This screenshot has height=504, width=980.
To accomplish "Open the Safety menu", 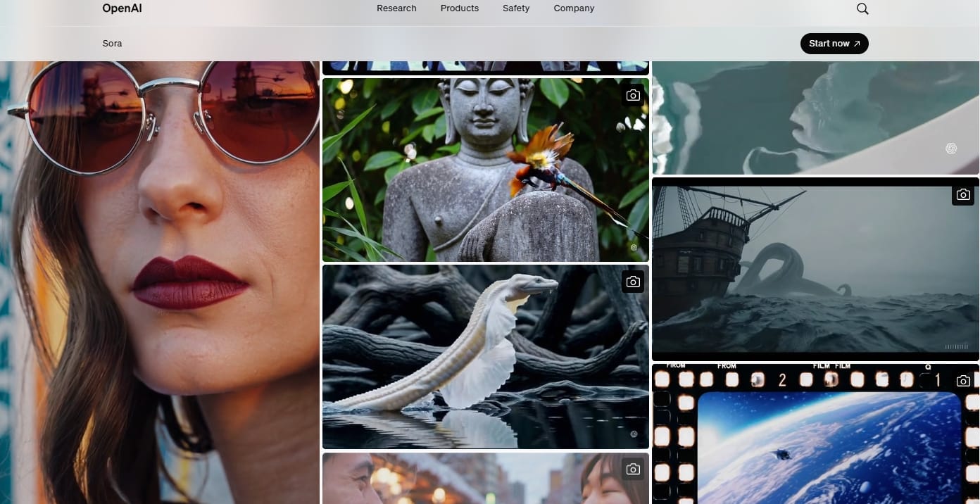I will (x=516, y=8).
